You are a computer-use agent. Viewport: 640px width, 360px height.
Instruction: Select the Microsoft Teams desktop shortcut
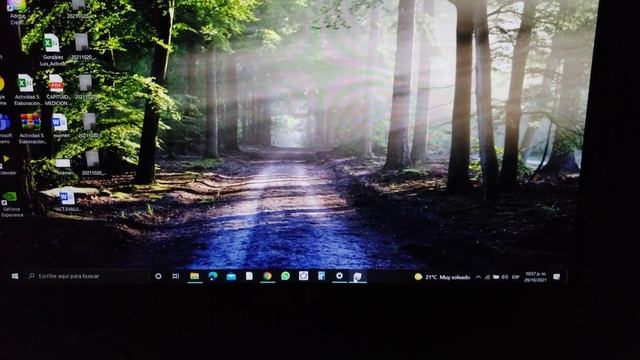click(5, 129)
